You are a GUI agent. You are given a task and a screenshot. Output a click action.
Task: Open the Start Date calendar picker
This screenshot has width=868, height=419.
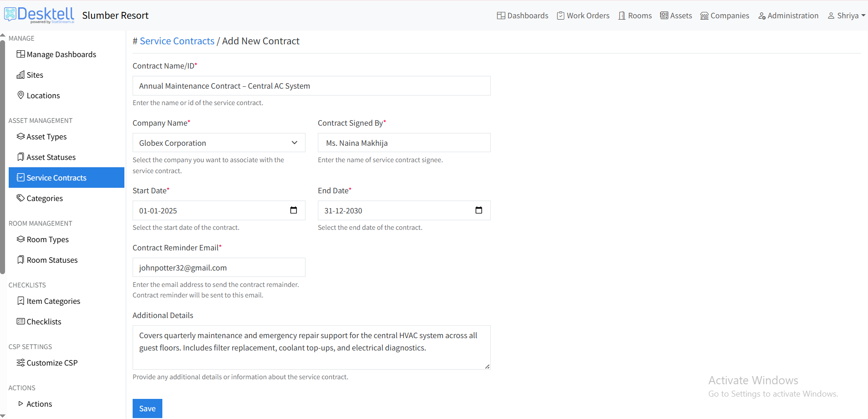(293, 210)
